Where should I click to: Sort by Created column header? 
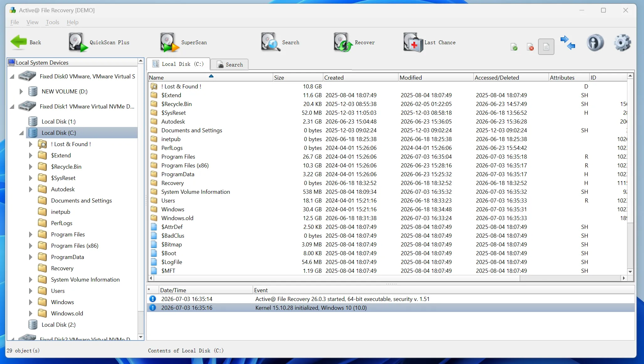(x=360, y=77)
